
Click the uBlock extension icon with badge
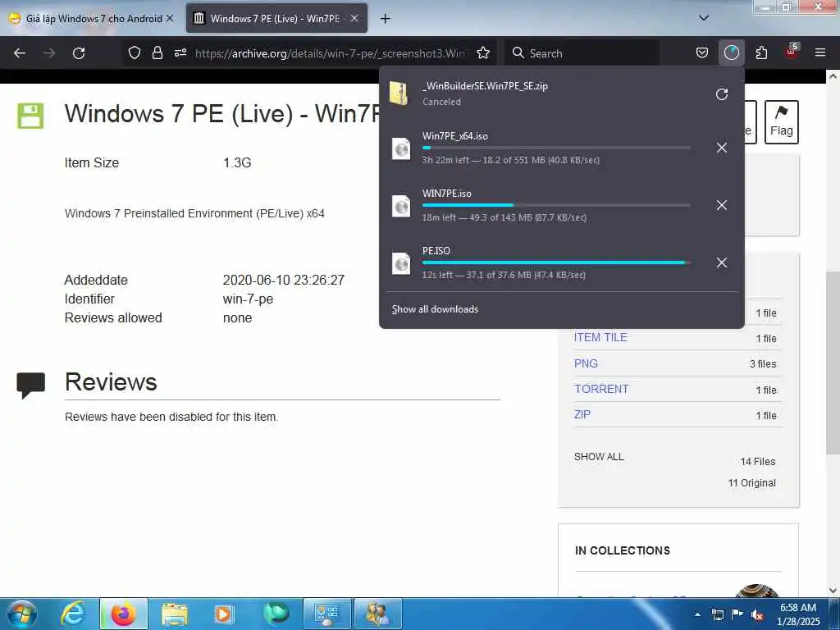pyautogui.click(x=792, y=52)
